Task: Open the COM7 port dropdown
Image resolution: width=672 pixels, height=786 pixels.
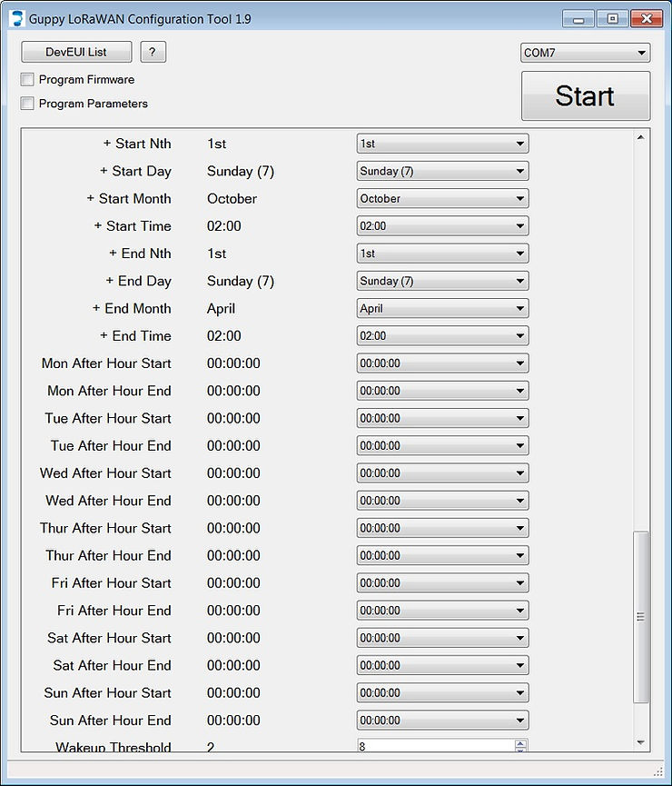Action: (x=586, y=53)
